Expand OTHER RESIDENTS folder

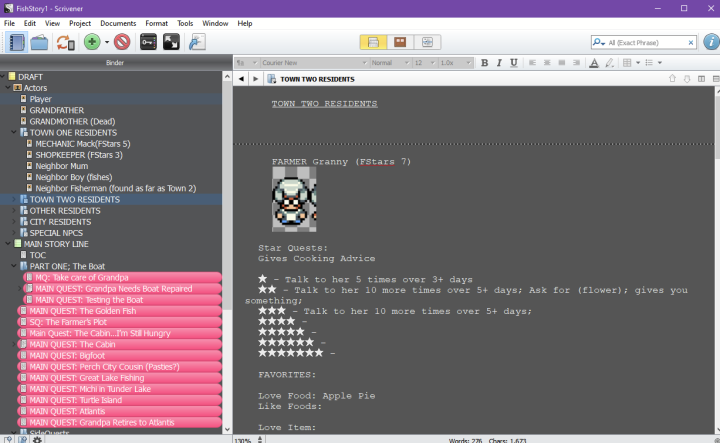[x=14, y=210]
